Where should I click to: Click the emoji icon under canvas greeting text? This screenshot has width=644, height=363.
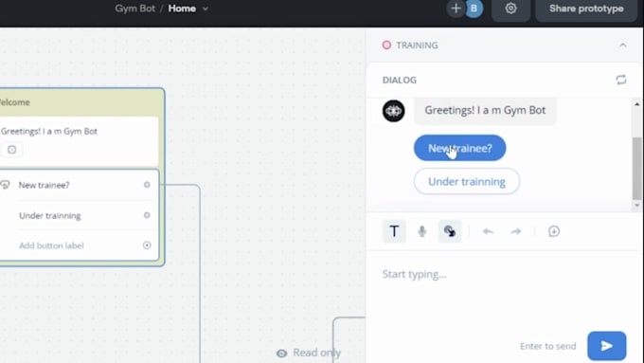pos(11,150)
